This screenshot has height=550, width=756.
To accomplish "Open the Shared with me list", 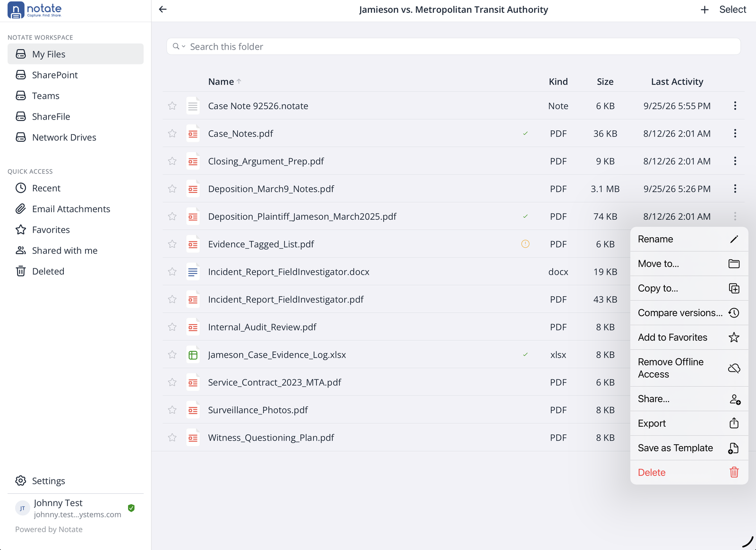I will point(76,251).
